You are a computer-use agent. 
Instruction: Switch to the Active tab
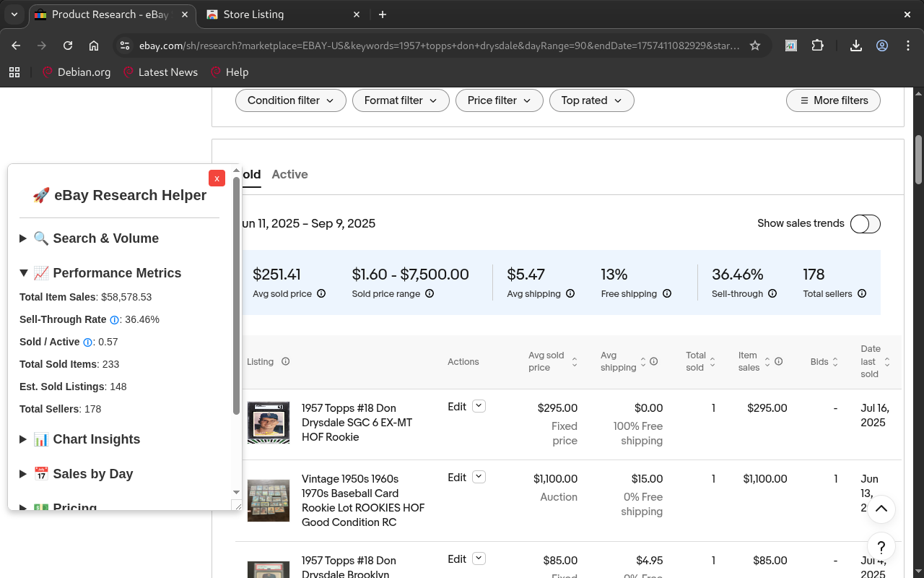pyautogui.click(x=289, y=174)
